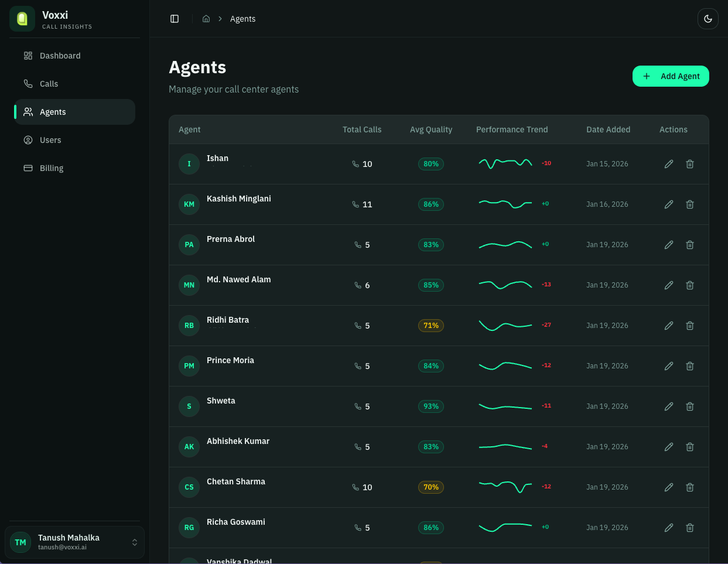Delete Md. Nawed Alam using trash icon
Viewport: 728px width, 564px height.
(x=690, y=285)
